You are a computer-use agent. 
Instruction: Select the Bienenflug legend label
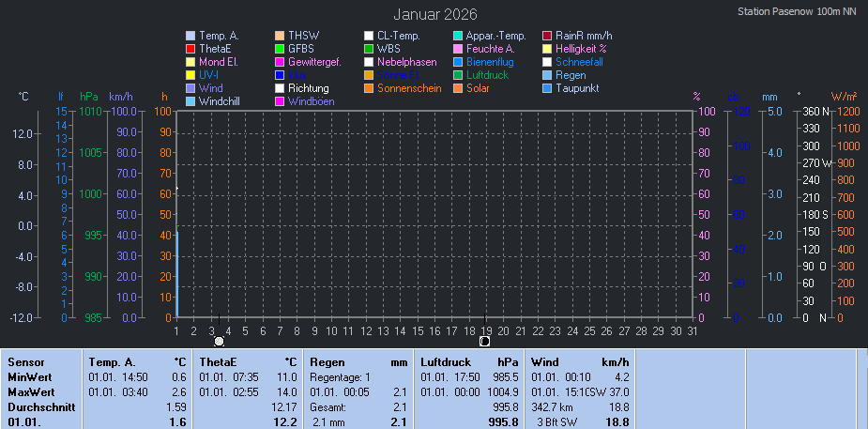coord(490,62)
